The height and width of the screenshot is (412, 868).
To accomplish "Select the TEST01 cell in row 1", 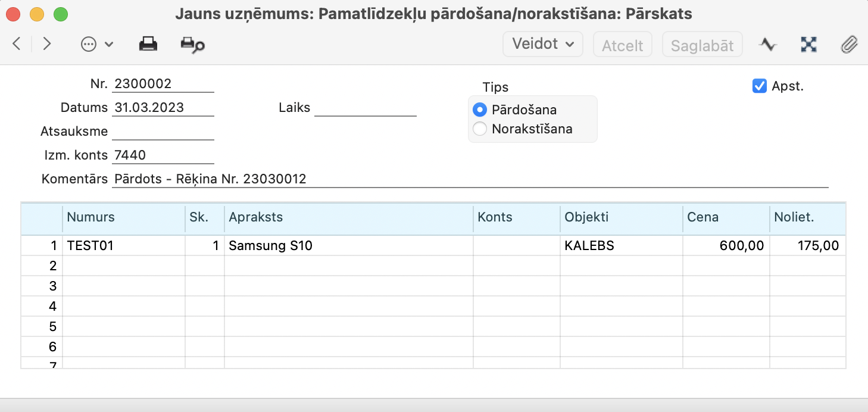I will [123, 246].
